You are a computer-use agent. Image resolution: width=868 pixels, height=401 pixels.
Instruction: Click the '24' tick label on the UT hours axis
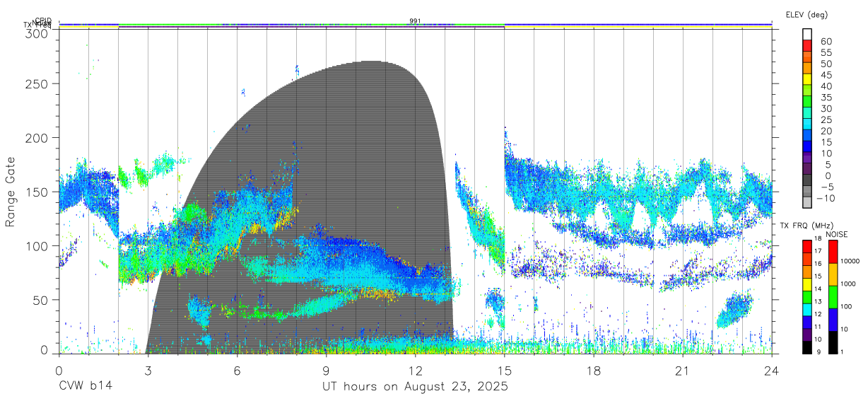click(772, 371)
